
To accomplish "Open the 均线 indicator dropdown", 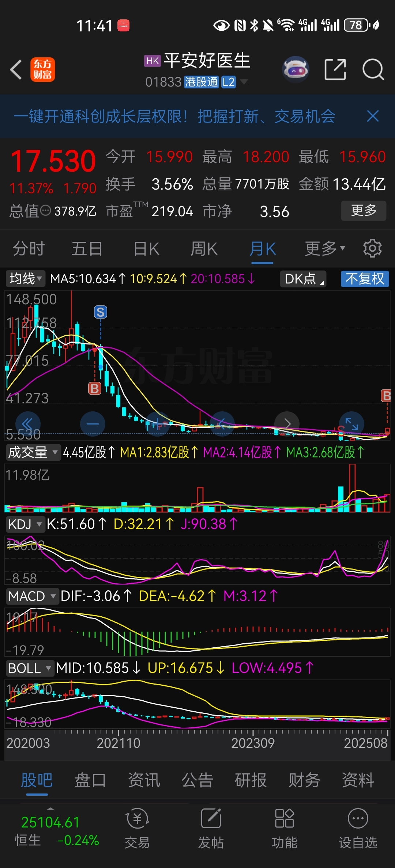I will [x=25, y=279].
